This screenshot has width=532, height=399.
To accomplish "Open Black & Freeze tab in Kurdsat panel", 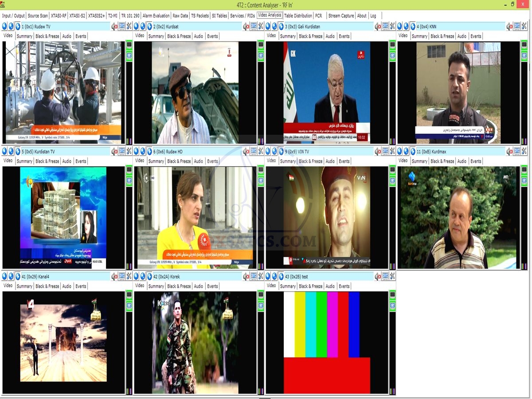I will click(179, 36).
